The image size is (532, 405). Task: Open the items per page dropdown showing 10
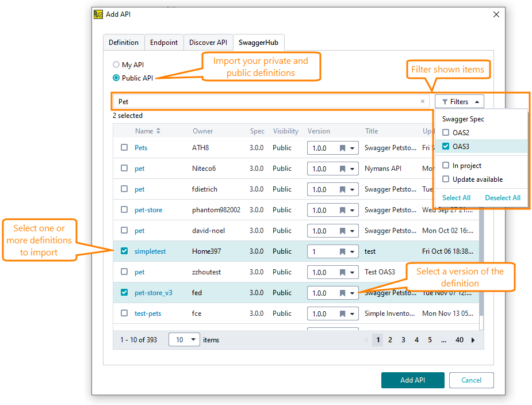pyautogui.click(x=184, y=339)
